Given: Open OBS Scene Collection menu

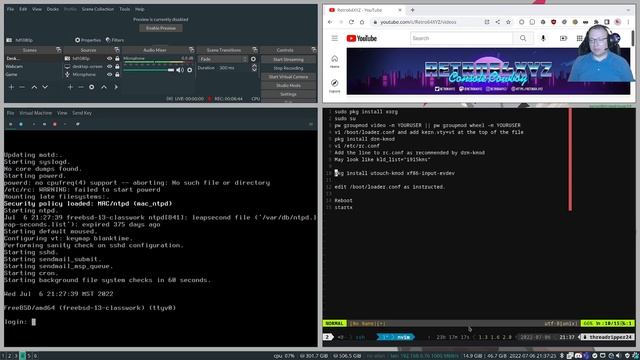Looking at the screenshot, I should pyautogui.click(x=98, y=9).
